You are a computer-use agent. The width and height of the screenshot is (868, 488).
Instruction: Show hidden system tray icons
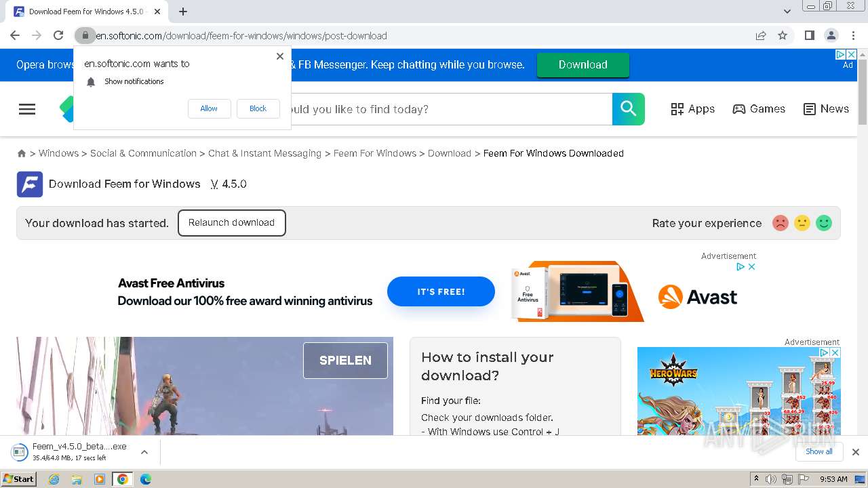tap(756, 479)
